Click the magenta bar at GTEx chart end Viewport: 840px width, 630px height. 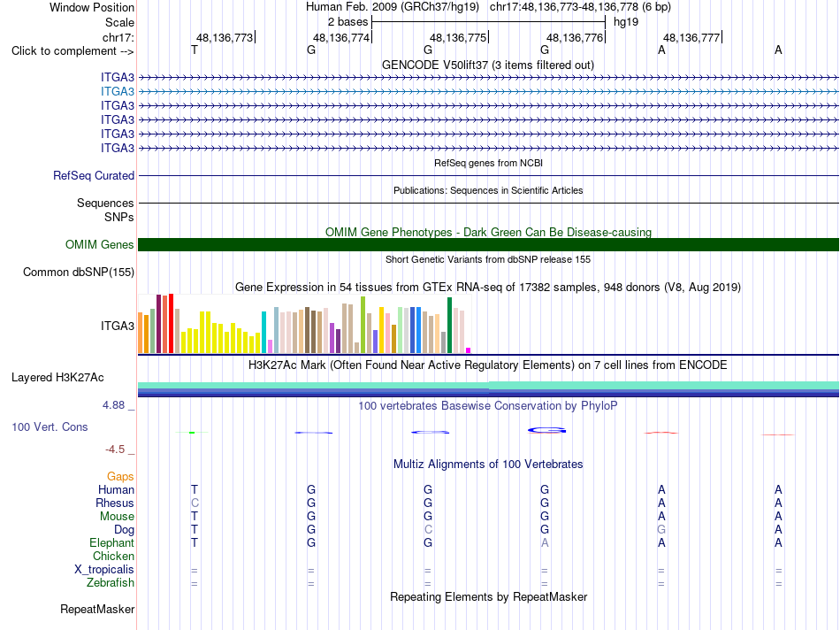[469, 350]
